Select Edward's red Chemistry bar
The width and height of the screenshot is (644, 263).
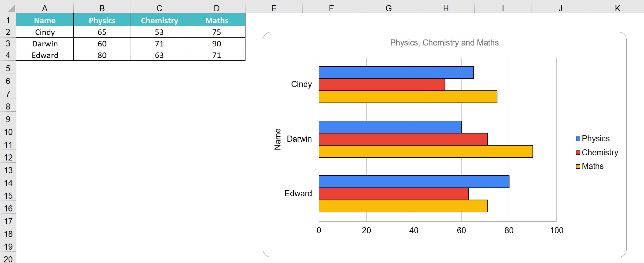coord(394,194)
